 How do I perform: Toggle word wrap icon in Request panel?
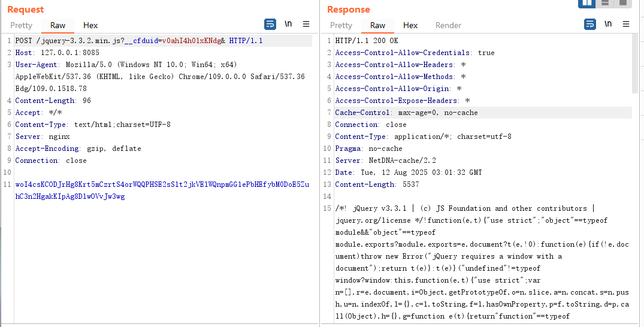point(270,24)
